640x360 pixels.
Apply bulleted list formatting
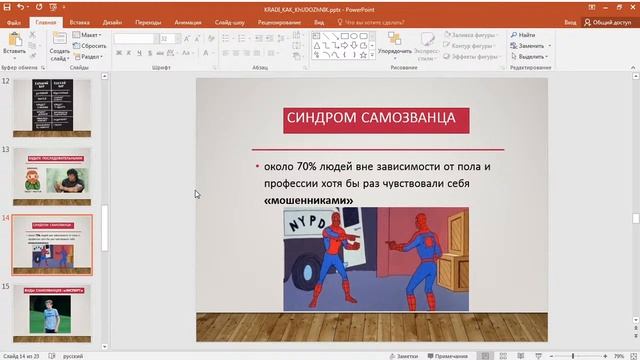coord(227,39)
